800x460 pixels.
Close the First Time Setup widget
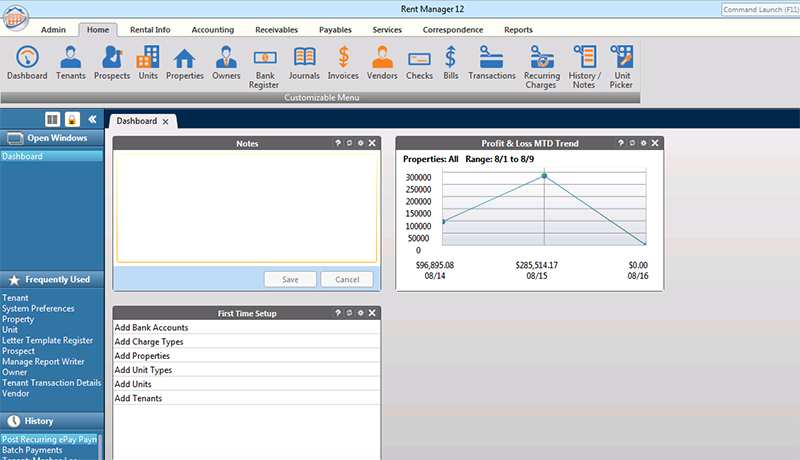(372, 313)
